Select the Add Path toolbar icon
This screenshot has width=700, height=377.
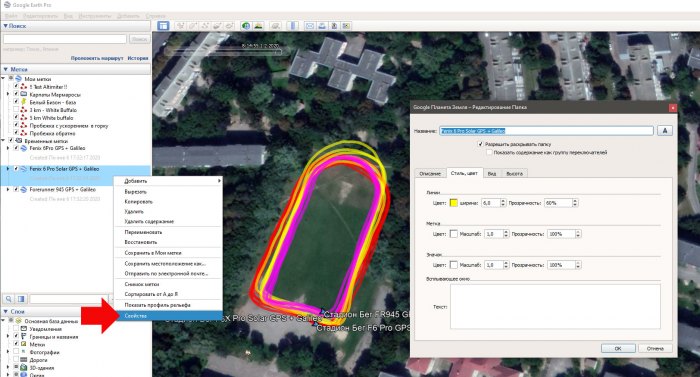tap(205, 26)
